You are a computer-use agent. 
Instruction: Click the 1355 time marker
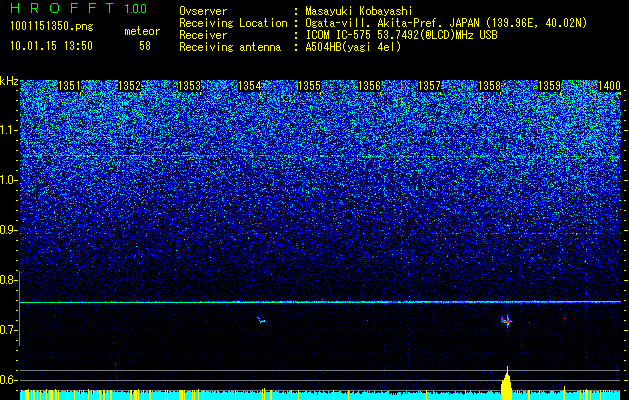pyautogui.click(x=309, y=86)
